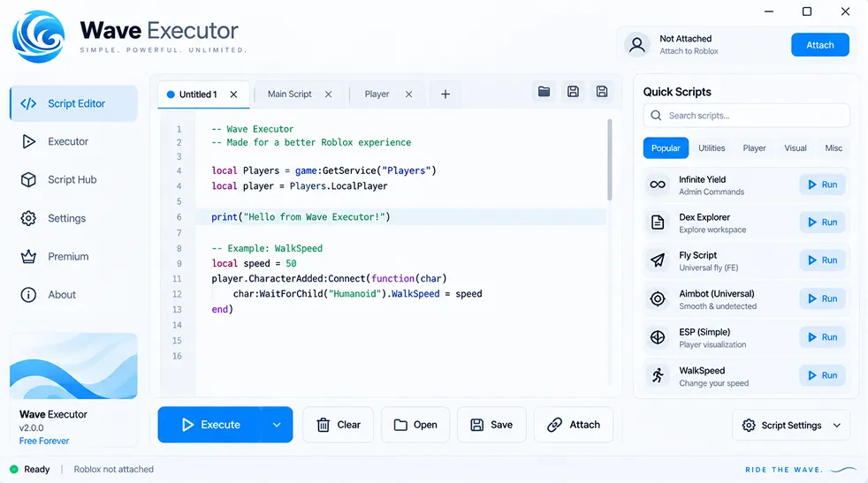Click the first save icon in editor toolbar
The height and width of the screenshot is (483, 868).
click(x=573, y=91)
